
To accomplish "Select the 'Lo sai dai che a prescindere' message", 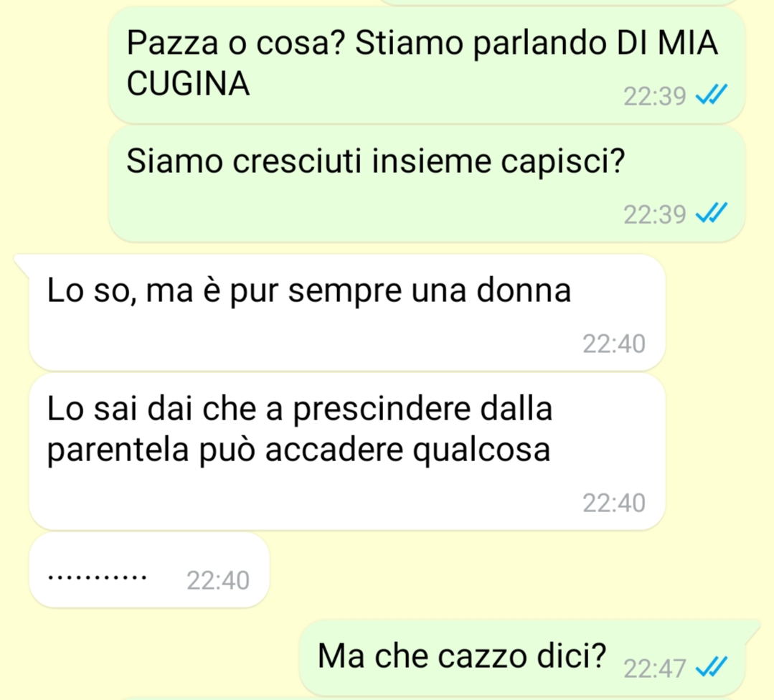I will pyautogui.click(x=347, y=452).
